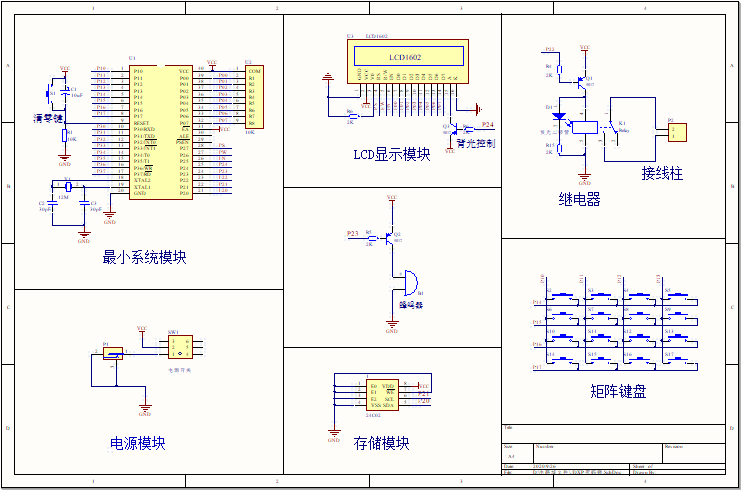This screenshot has width=741, height=490.
Task: Click the 继电器 label
Action: (x=579, y=199)
